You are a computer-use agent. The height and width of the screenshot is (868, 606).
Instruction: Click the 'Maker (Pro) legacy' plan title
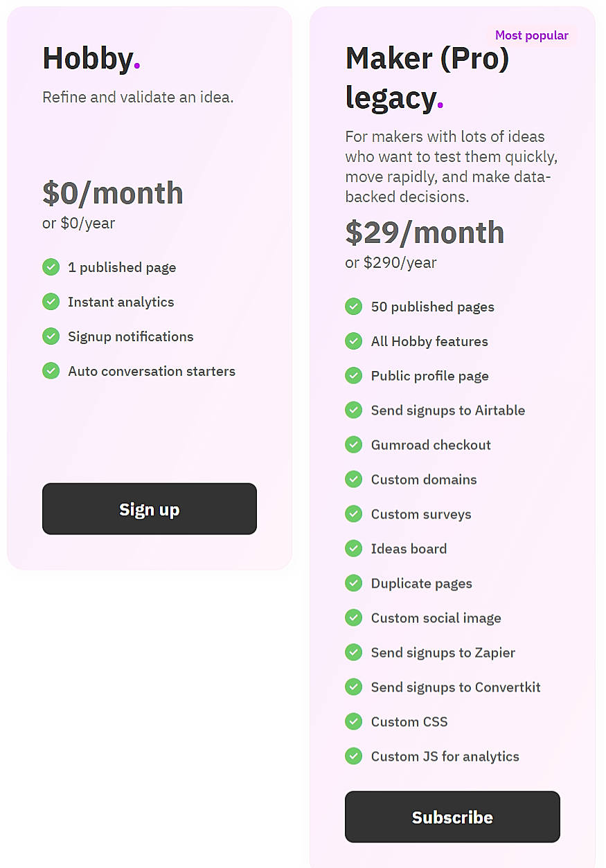pyautogui.click(x=427, y=78)
